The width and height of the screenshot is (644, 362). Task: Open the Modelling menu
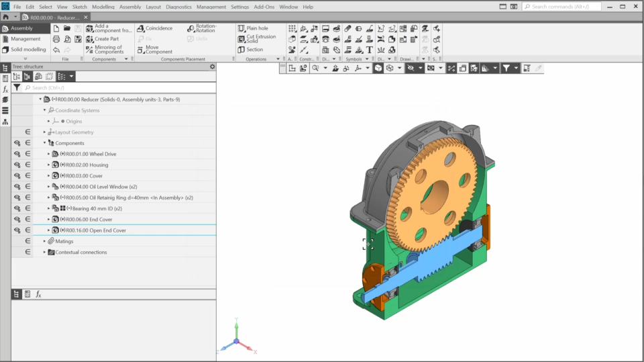(103, 7)
